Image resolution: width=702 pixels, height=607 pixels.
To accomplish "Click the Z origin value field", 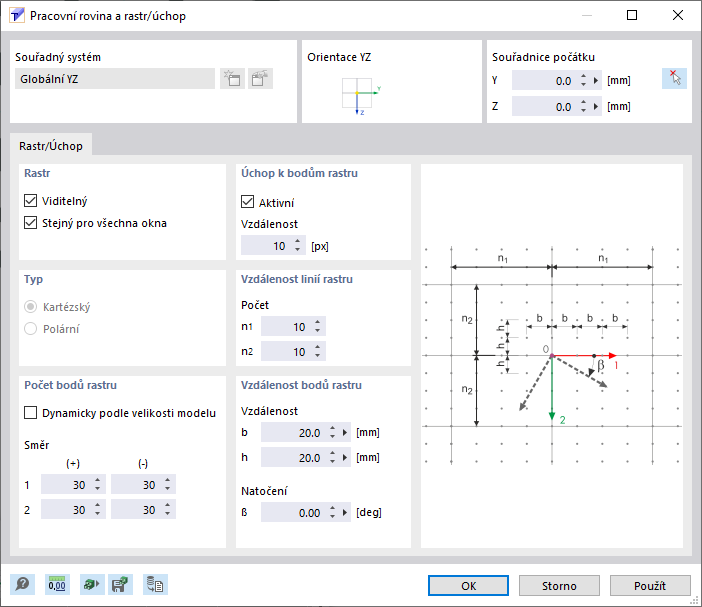I will (x=545, y=107).
